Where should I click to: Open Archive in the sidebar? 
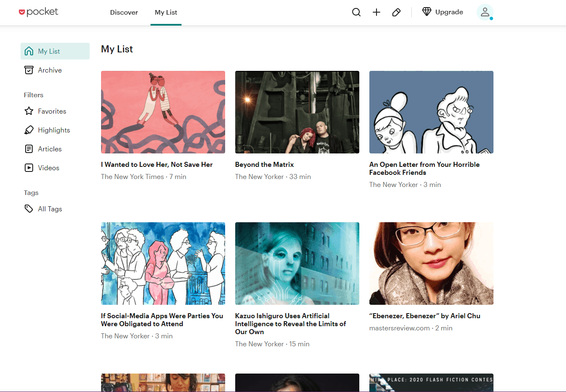pos(49,70)
